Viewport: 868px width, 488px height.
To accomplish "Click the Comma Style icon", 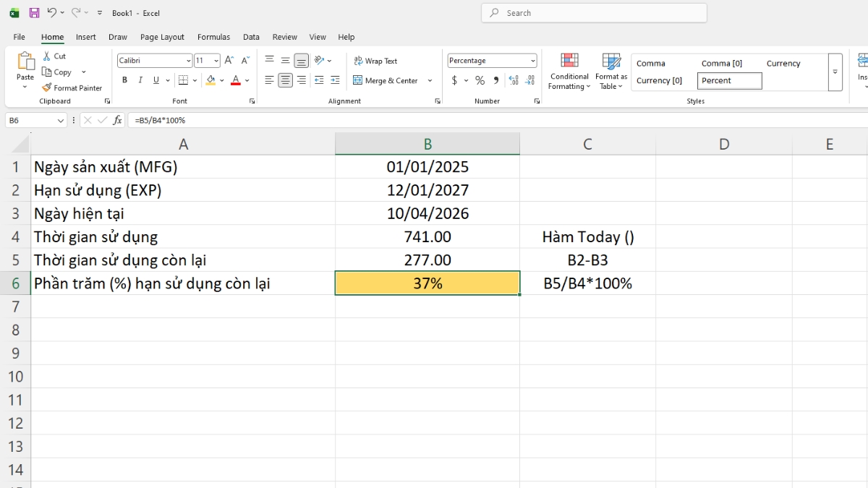I will point(495,81).
